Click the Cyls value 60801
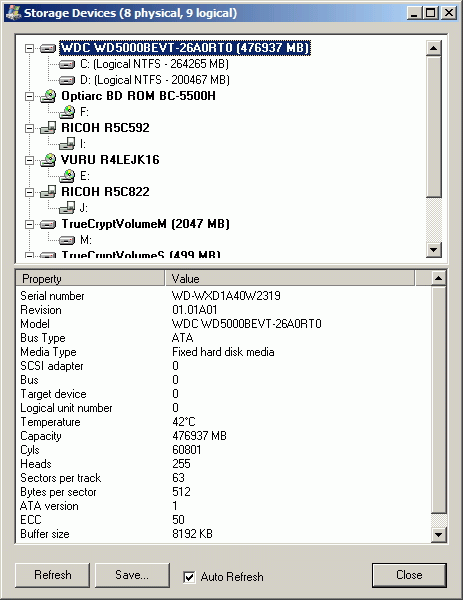The image size is (463, 600). point(187,450)
